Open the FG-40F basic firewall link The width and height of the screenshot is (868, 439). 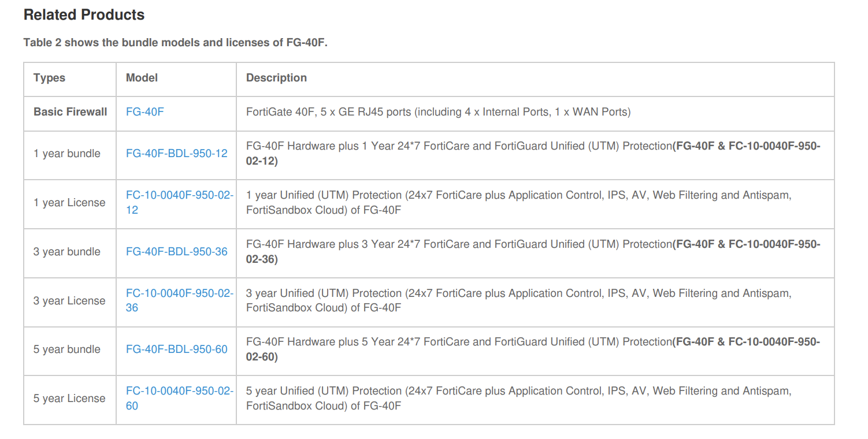point(144,112)
